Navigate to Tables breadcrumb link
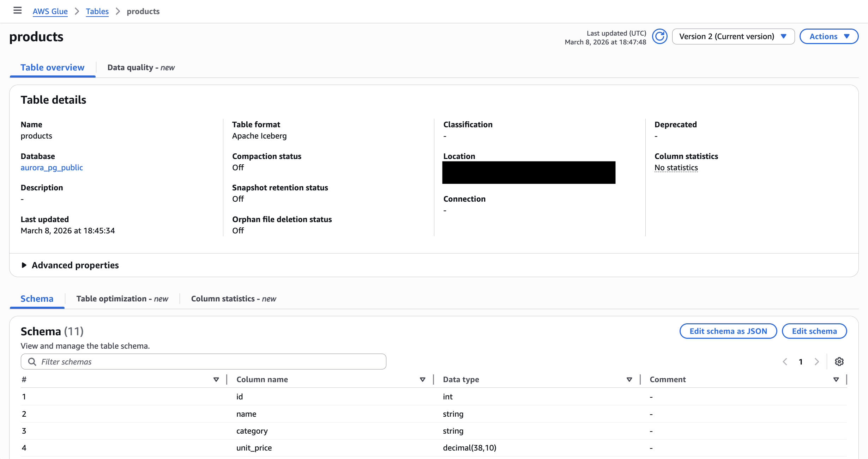The image size is (868, 459). coord(97,12)
